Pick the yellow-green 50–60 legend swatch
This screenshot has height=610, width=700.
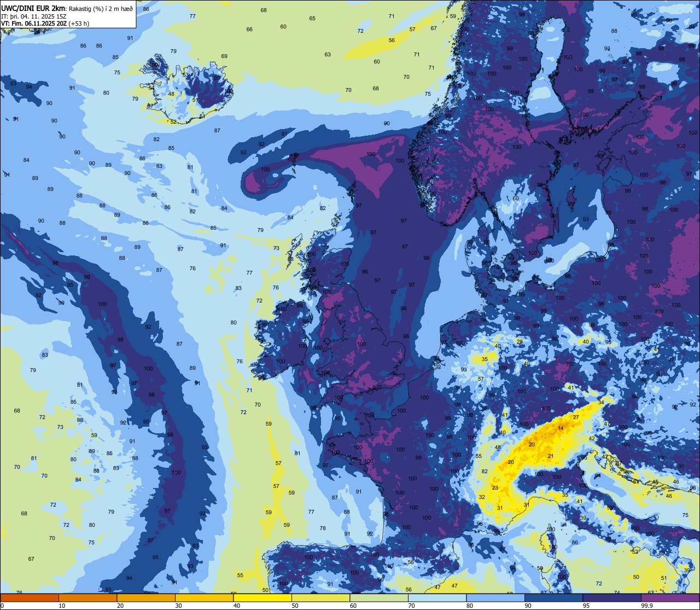[x=320, y=598]
